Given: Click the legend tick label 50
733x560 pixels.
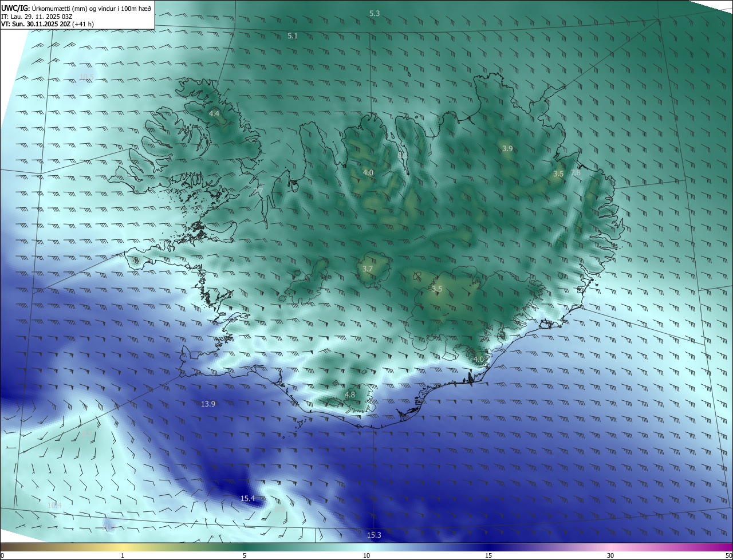Looking at the screenshot, I should coord(728,556).
